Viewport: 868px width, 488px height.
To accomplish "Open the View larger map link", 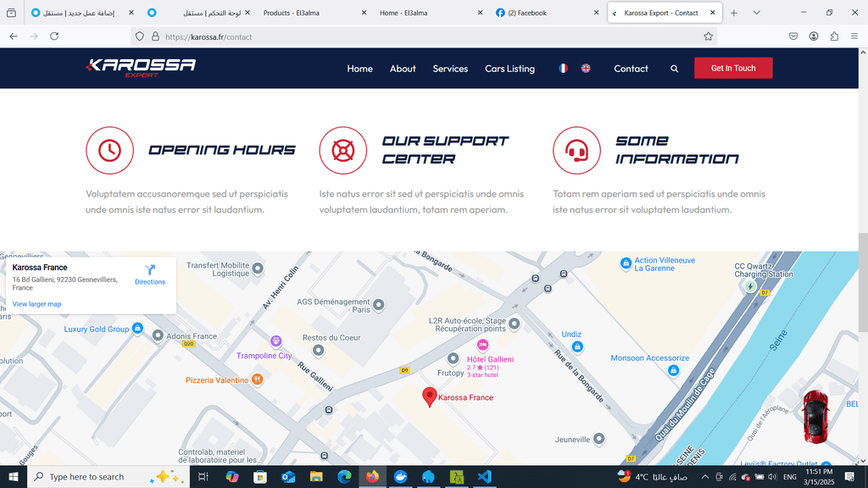I will (x=36, y=304).
